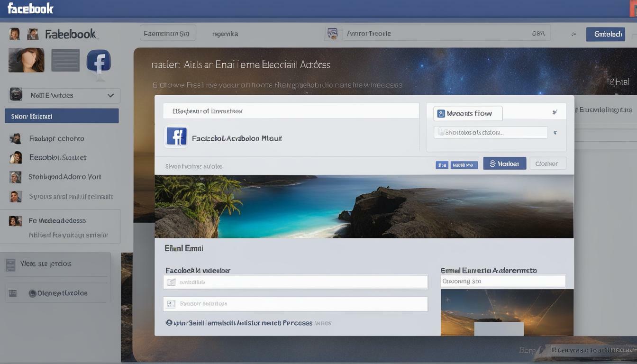Click Facebook f icon inside dialog

(176, 136)
